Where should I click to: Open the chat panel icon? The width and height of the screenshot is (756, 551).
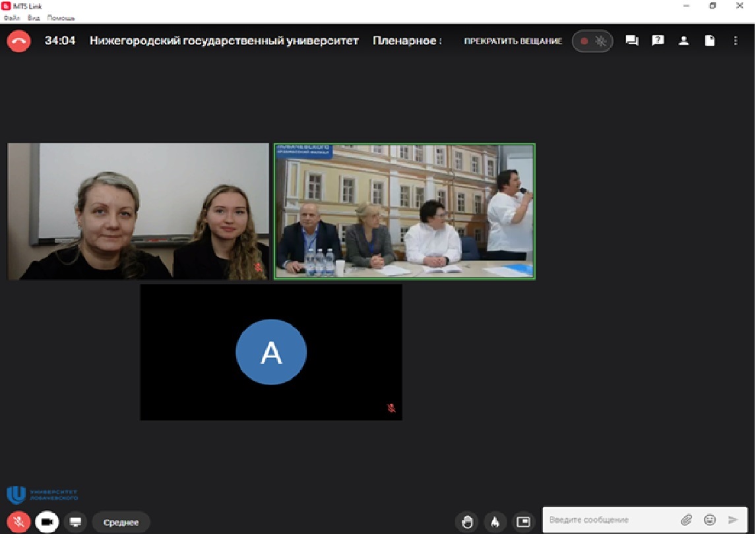[631, 40]
